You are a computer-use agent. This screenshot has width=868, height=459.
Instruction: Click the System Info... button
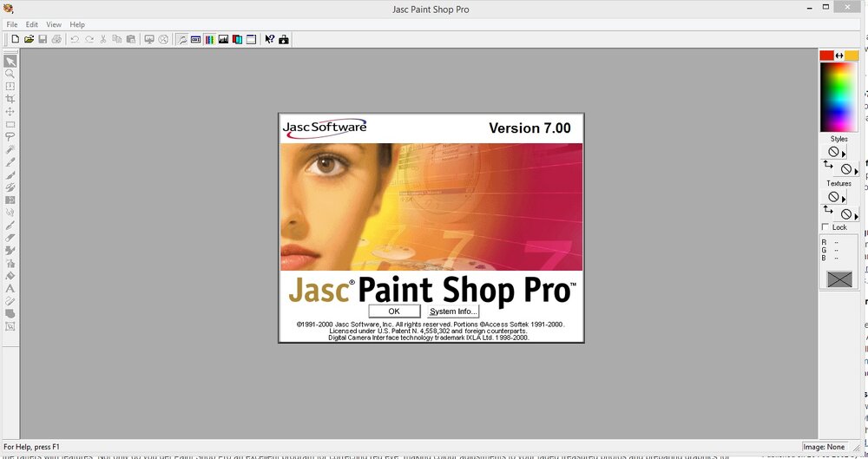pos(453,311)
